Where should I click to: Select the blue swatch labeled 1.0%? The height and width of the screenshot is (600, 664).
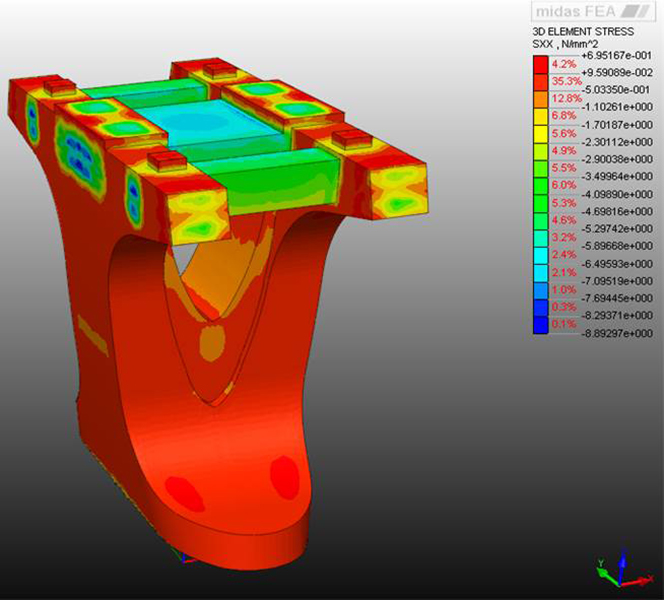tap(541, 290)
